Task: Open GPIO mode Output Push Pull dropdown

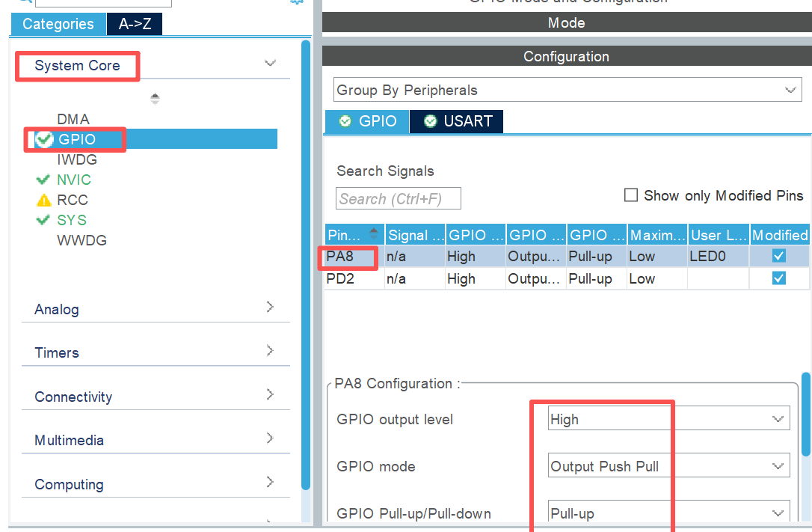Action: tap(669, 465)
